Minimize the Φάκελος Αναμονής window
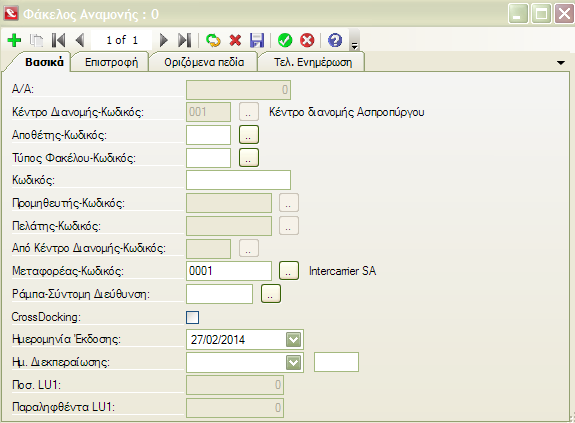 (x=518, y=14)
